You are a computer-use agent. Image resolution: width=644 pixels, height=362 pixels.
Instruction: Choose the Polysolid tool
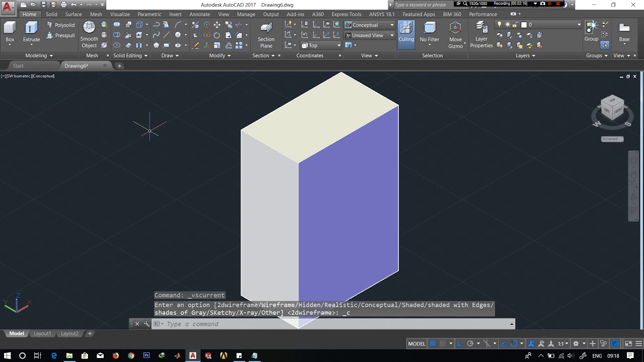point(60,25)
